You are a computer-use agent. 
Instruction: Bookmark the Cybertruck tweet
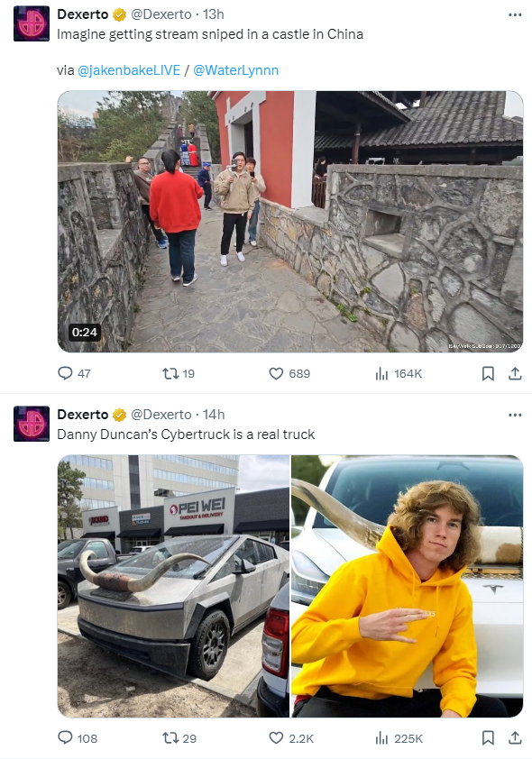tap(488, 737)
